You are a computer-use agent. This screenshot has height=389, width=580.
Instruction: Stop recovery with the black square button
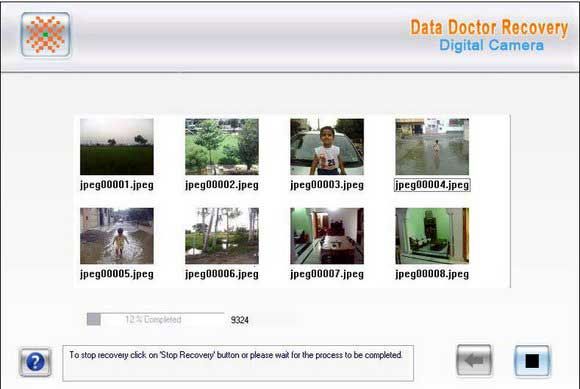(532, 361)
